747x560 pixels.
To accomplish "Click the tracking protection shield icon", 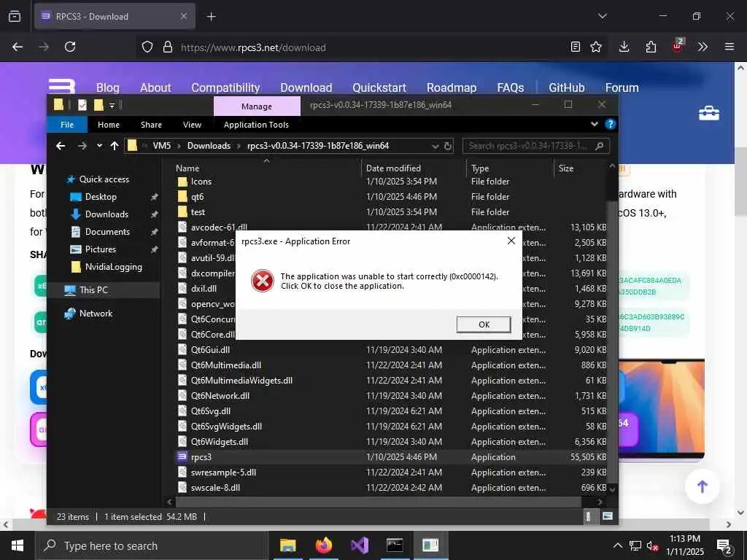I will (147, 47).
